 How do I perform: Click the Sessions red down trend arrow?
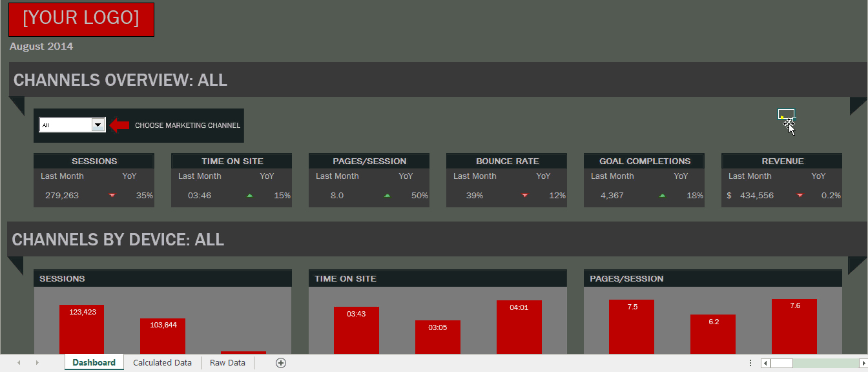click(112, 195)
